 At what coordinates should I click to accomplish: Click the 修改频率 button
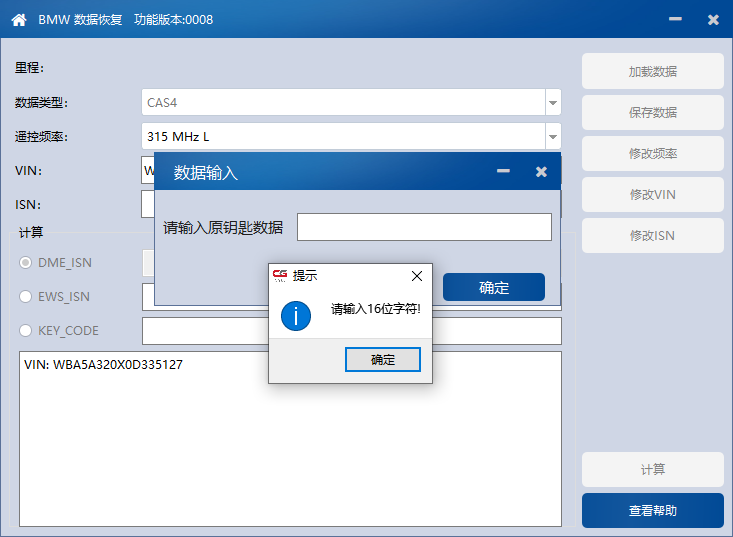pyautogui.click(x=653, y=153)
